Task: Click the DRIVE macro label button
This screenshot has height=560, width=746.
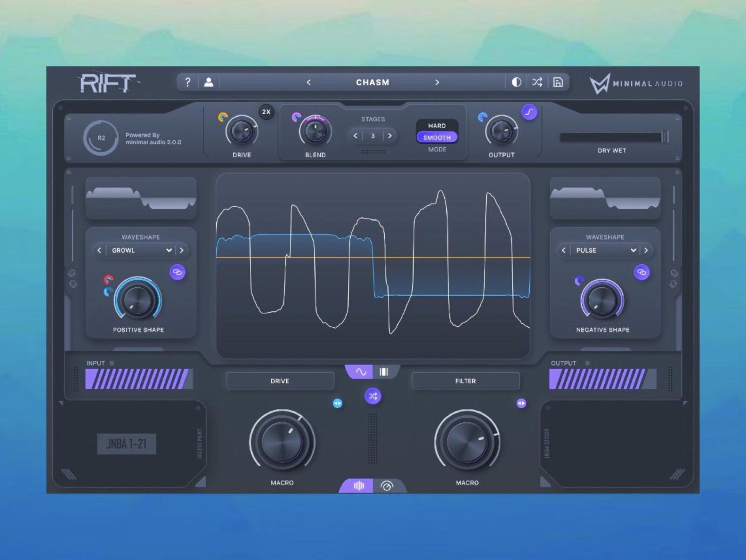Action: (x=280, y=381)
